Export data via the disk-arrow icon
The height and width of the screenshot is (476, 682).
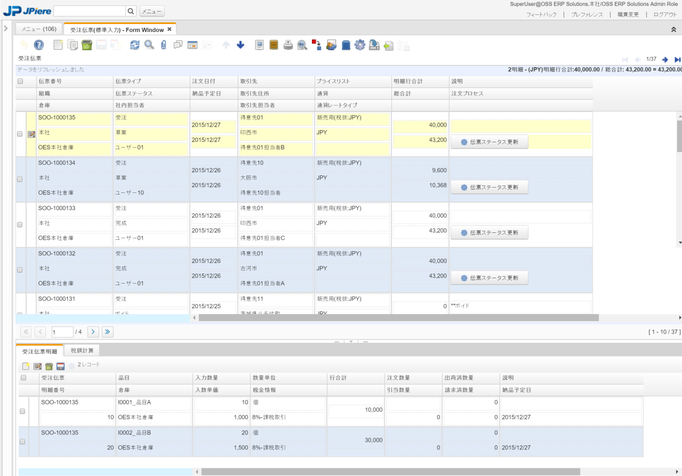pyautogui.click(x=374, y=45)
